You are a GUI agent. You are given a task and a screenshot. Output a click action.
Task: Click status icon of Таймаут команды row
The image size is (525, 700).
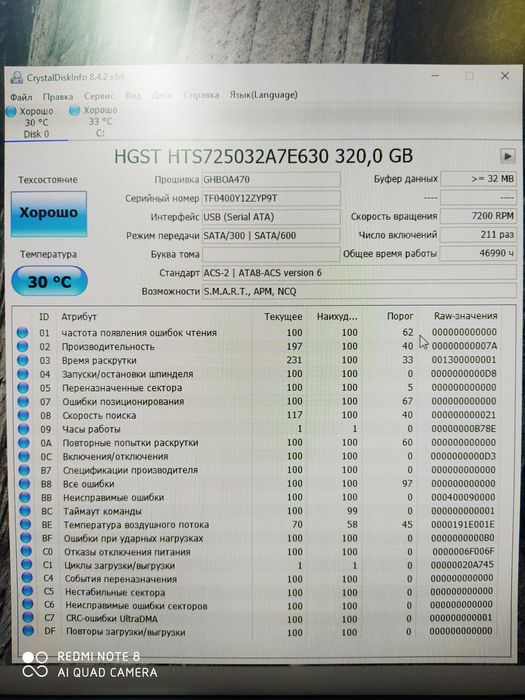tap(25, 511)
